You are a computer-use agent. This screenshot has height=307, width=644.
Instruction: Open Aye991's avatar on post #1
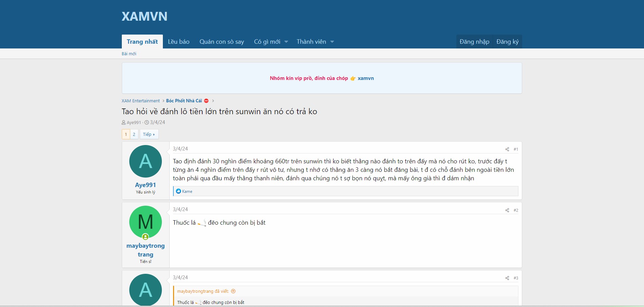tap(146, 161)
